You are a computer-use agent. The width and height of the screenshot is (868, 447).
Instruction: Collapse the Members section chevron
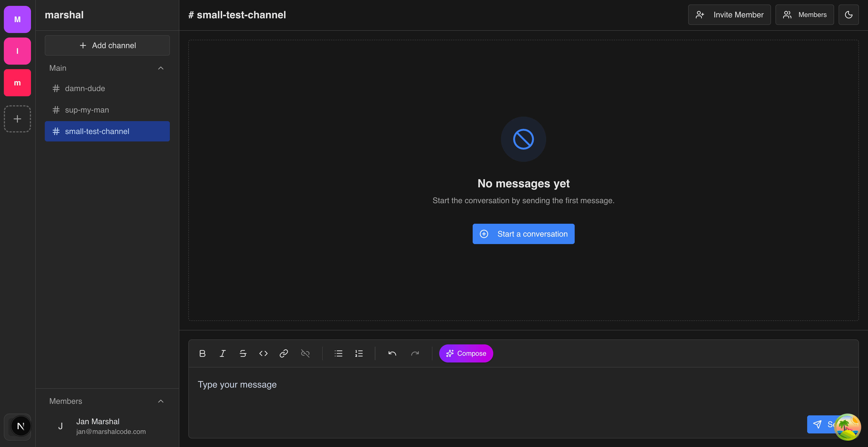161,401
